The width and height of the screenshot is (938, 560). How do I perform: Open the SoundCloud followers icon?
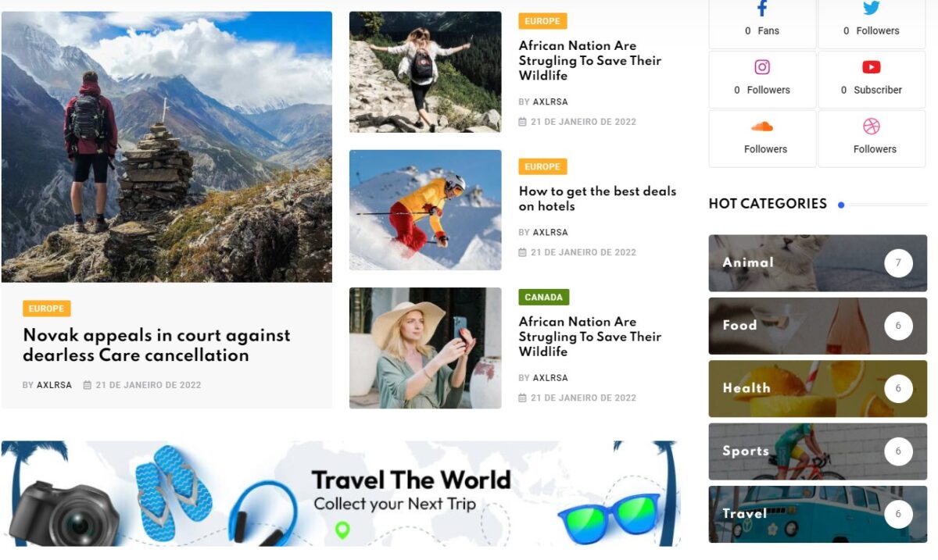tap(762, 127)
